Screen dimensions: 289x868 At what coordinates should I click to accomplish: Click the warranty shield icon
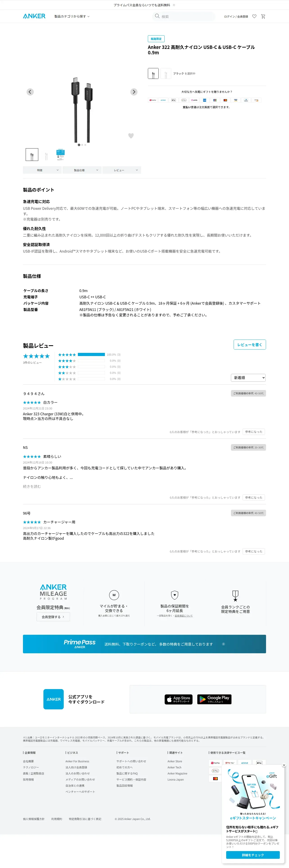[x=175, y=595]
